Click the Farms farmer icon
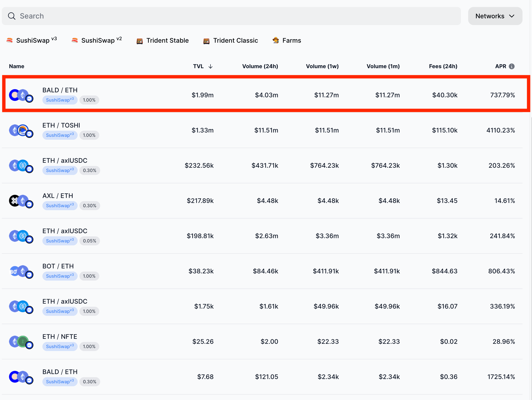This screenshot has height=400, width=532. pyautogui.click(x=276, y=40)
